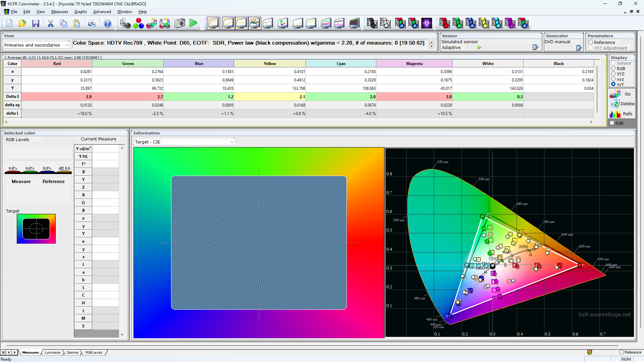The width and height of the screenshot is (644, 362).
Task: Enable the Reference checkbox in Parameters
Action: (x=591, y=42)
